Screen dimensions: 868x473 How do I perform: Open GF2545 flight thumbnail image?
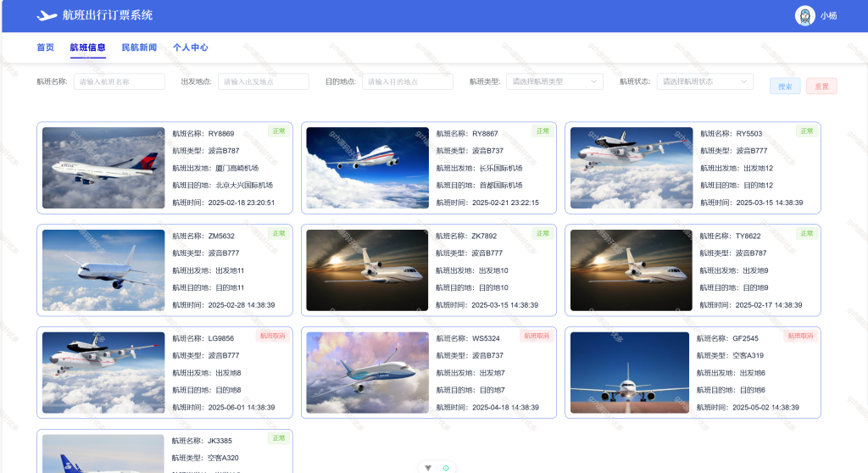point(630,373)
